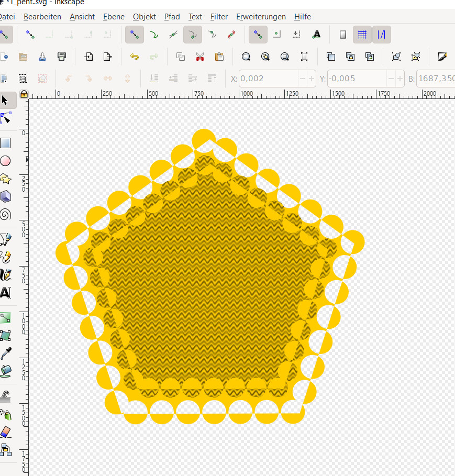
Task: Increase the X coordinate with plus stepper
Action: pos(312,79)
